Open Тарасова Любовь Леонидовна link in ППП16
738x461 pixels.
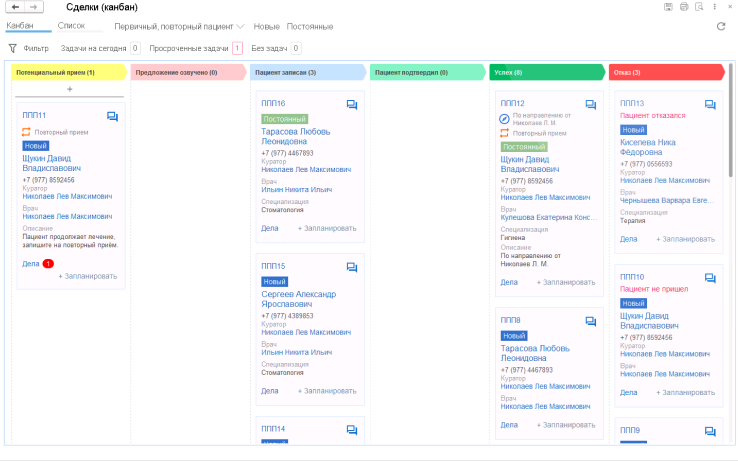pyautogui.click(x=296, y=137)
